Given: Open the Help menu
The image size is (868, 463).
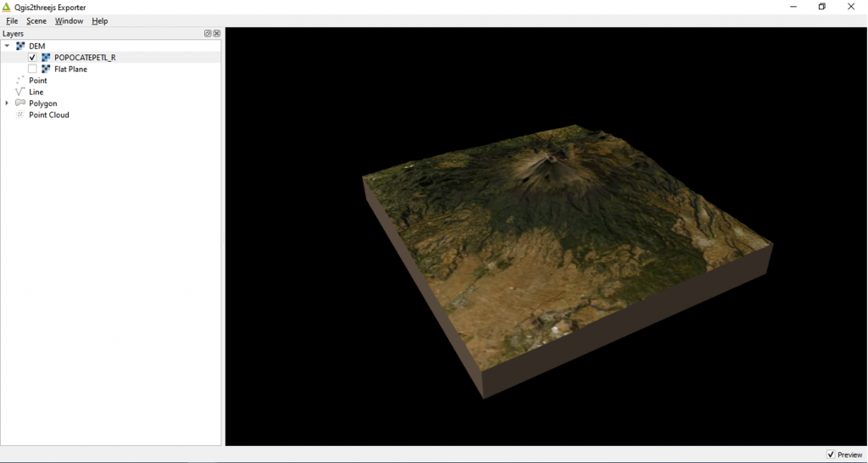Looking at the screenshot, I should click(100, 20).
